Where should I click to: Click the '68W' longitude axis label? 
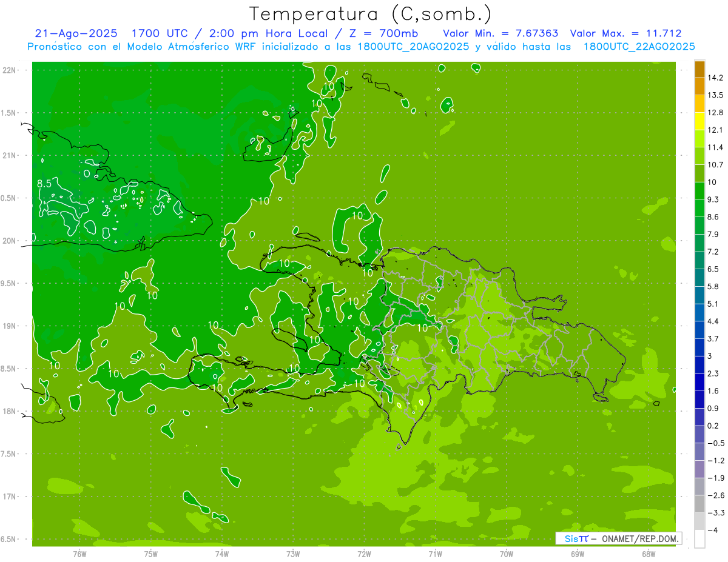(x=649, y=554)
